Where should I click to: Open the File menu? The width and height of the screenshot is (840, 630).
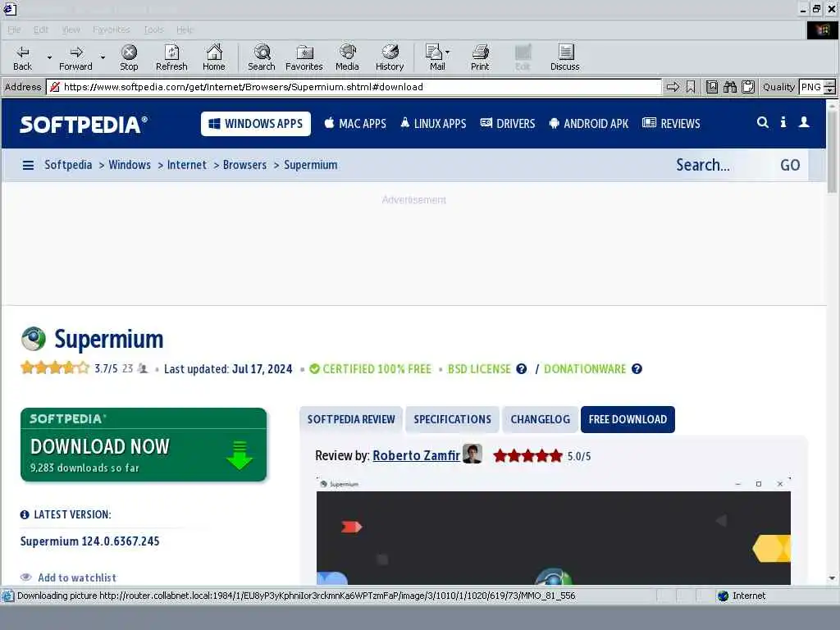[x=14, y=30]
